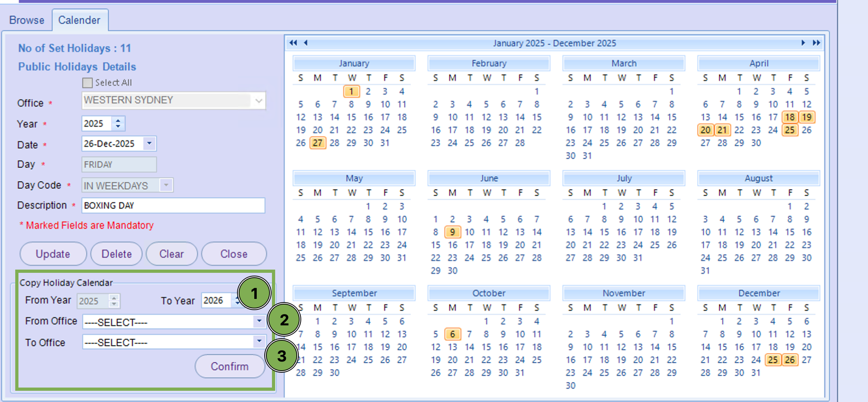Click the Delete button
This screenshot has width=868, height=402.
[116, 254]
